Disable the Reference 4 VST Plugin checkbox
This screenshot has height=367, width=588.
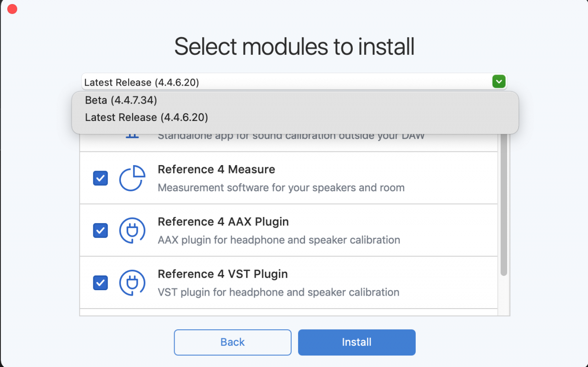pyautogui.click(x=101, y=282)
